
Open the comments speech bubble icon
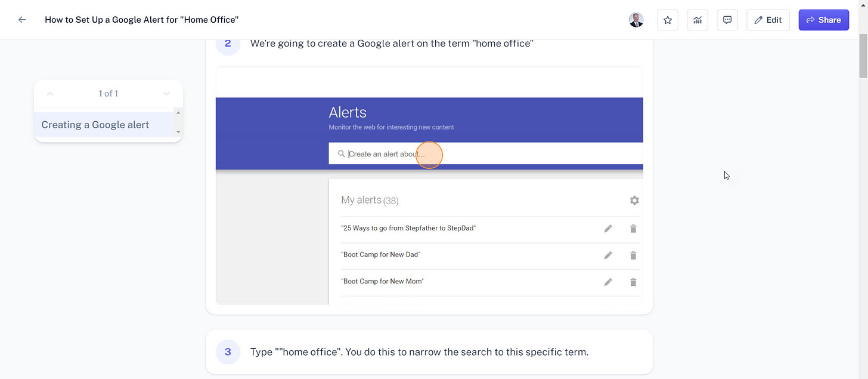[727, 20]
